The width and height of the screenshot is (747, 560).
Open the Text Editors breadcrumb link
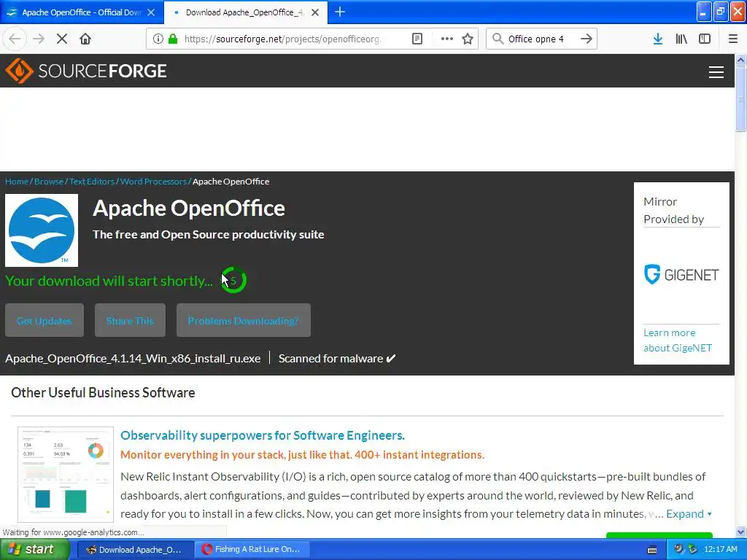tap(92, 182)
